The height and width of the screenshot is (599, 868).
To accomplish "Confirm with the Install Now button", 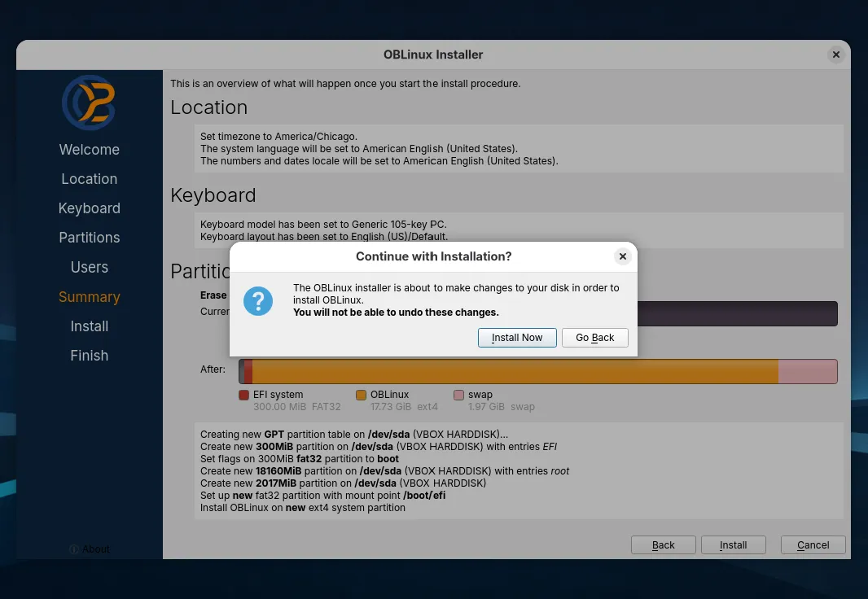I will point(517,338).
